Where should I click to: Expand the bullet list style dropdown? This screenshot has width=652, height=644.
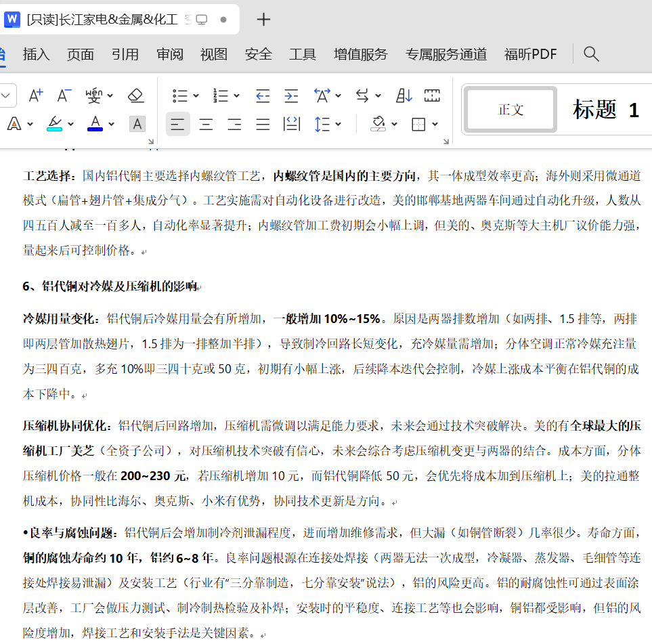[196, 96]
